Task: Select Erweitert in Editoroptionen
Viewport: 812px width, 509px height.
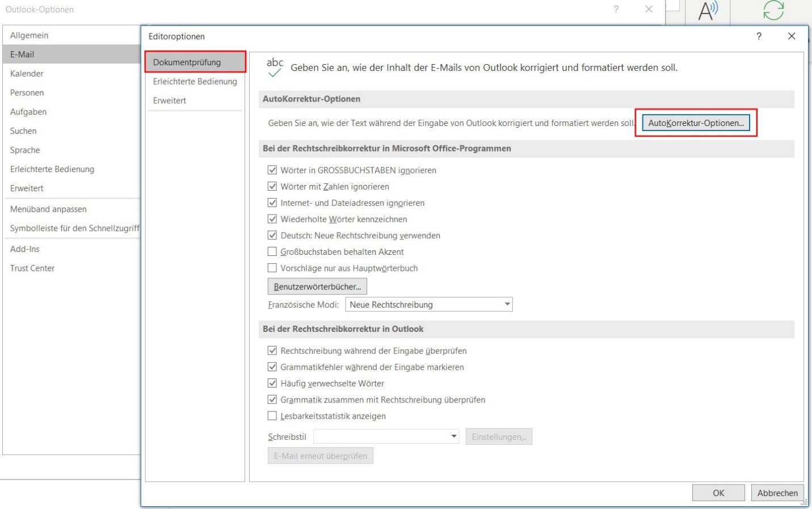Action: pos(195,100)
